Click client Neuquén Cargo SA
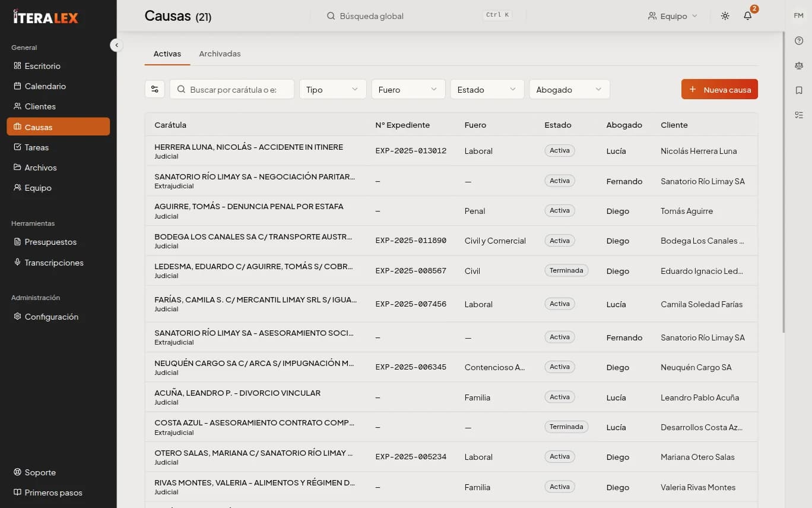 (x=696, y=367)
